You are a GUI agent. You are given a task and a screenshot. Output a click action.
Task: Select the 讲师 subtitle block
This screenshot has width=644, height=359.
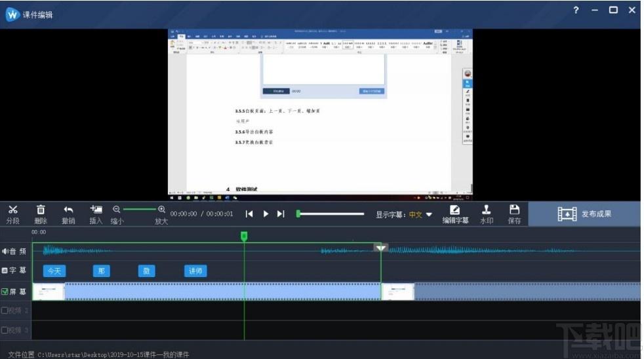(195, 271)
